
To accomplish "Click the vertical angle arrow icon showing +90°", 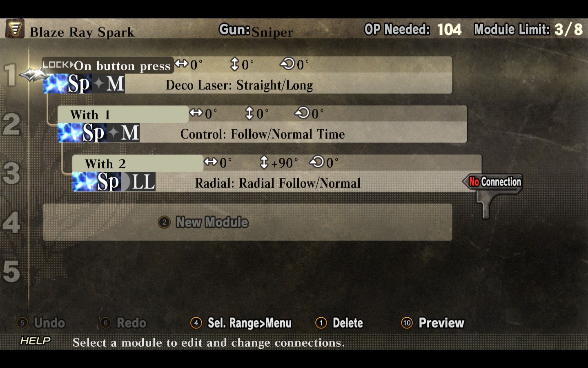I will tap(264, 162).
